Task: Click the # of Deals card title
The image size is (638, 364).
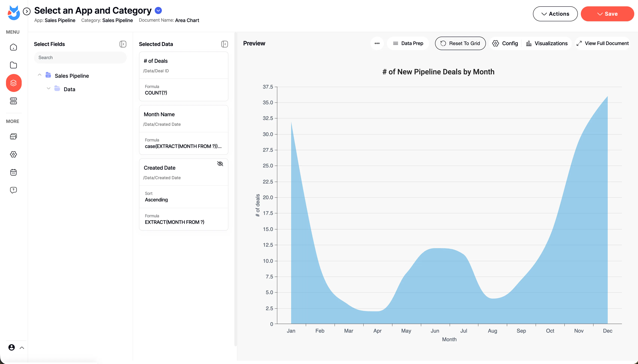Action: click(x=155, y=61)
